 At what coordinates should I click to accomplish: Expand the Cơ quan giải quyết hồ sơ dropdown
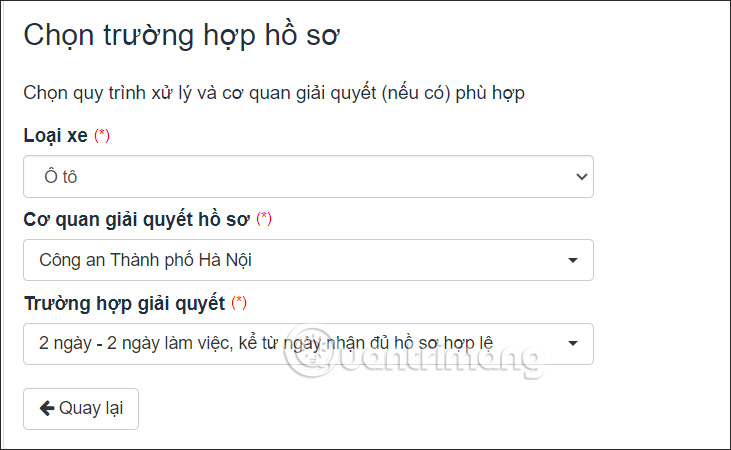pyautogui.click(x=308, y=260)
